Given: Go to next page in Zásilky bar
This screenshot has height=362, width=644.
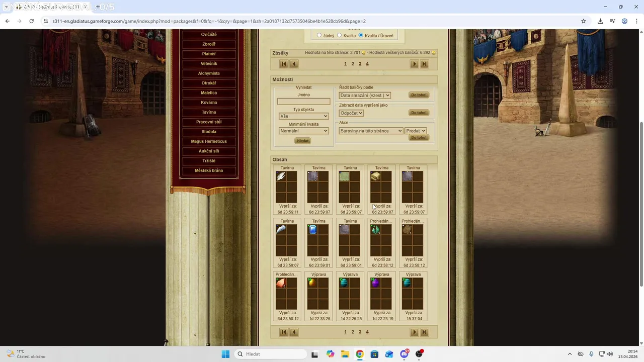Looking at the screenshot, I should click(x=414, y=64).
